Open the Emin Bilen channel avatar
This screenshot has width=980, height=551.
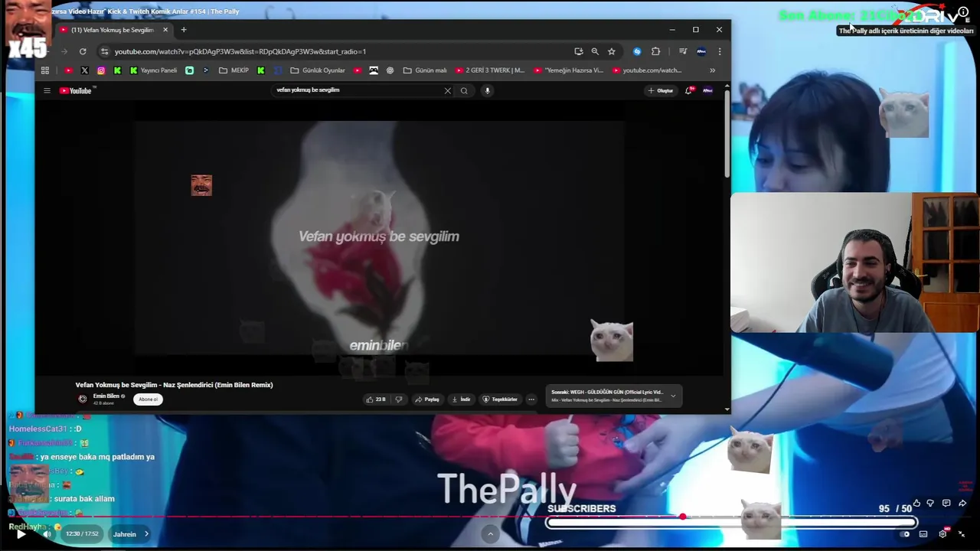click(83, 399)
